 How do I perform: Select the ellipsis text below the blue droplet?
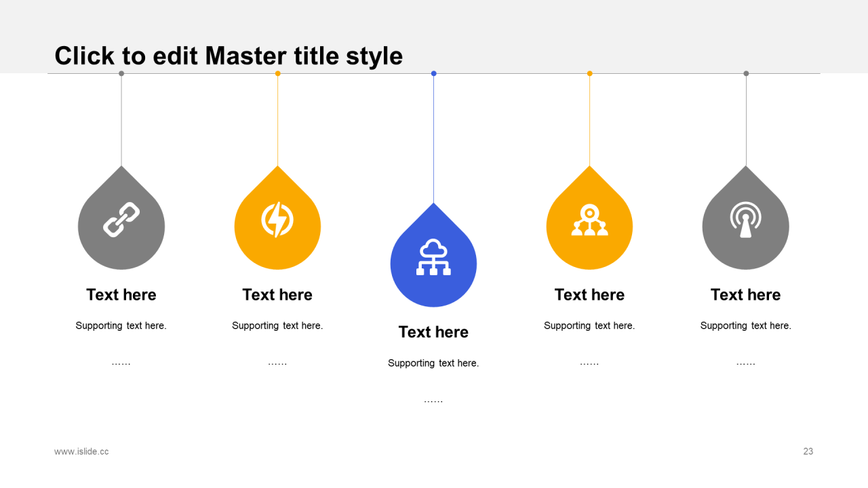pyautogui.click(x=433, y=401)
